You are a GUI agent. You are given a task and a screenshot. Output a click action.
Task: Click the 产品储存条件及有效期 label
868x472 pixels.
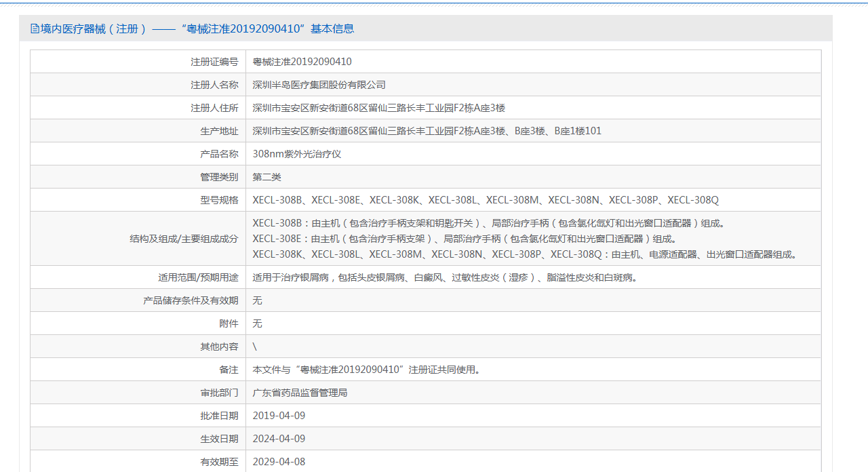[191, 300]
